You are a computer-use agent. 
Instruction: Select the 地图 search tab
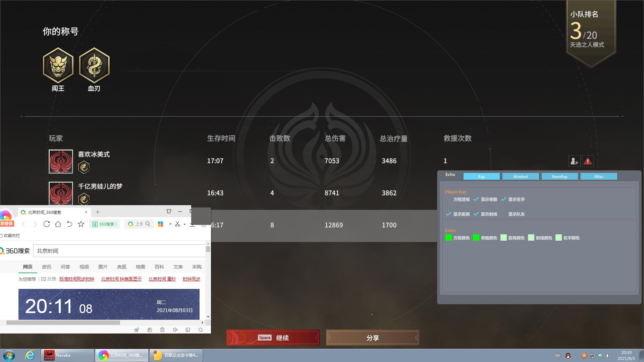pyautogui.click(x=141, y=267)
